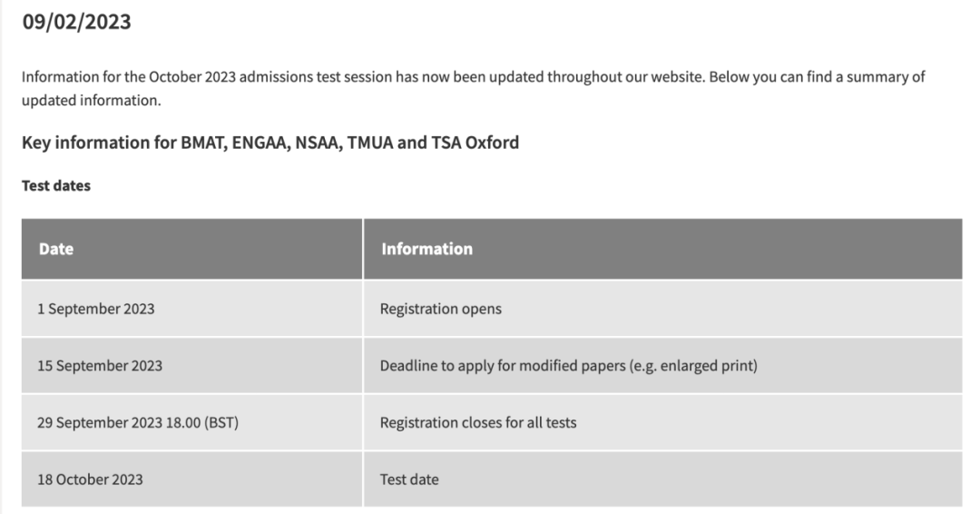Click the 09/02/2023 date heading
The image size is (980, 514).
76,22
